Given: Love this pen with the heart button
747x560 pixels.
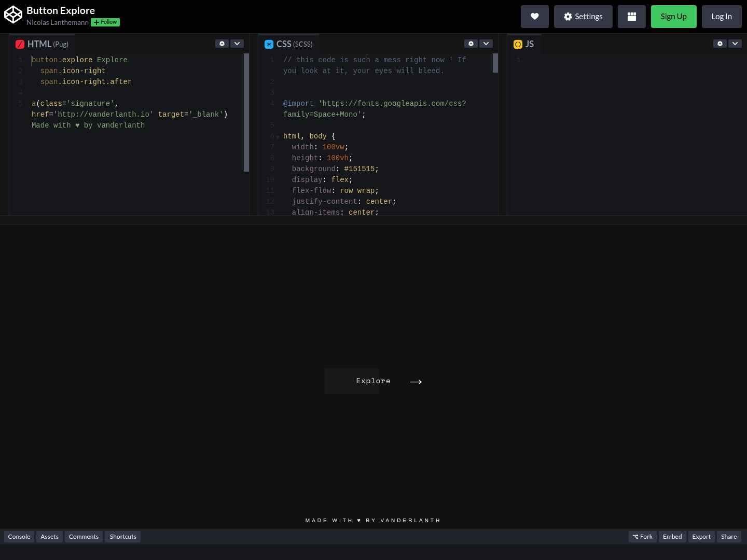Looking at the screenshot, I should (x=535, y=17).
